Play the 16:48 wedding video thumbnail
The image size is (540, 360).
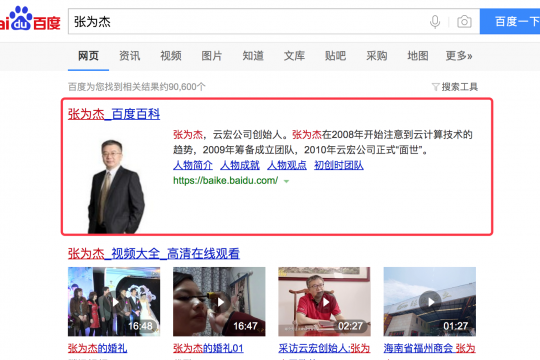coord(114,301)
